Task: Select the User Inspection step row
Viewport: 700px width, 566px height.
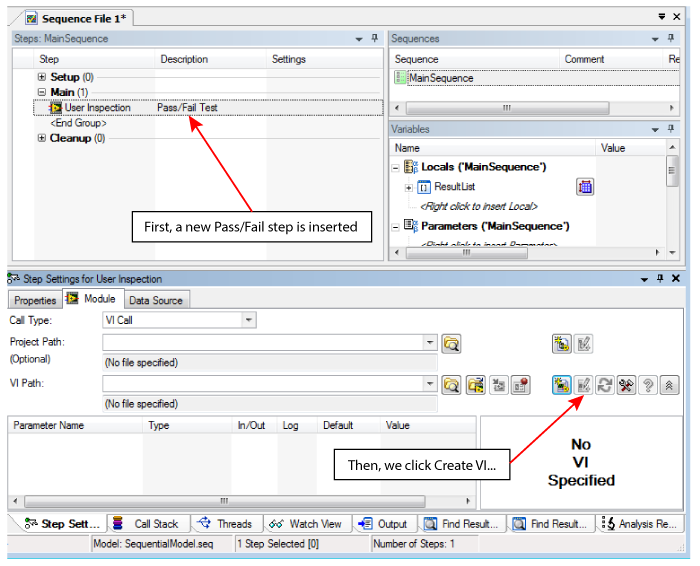Action: [x=208, y=108]
